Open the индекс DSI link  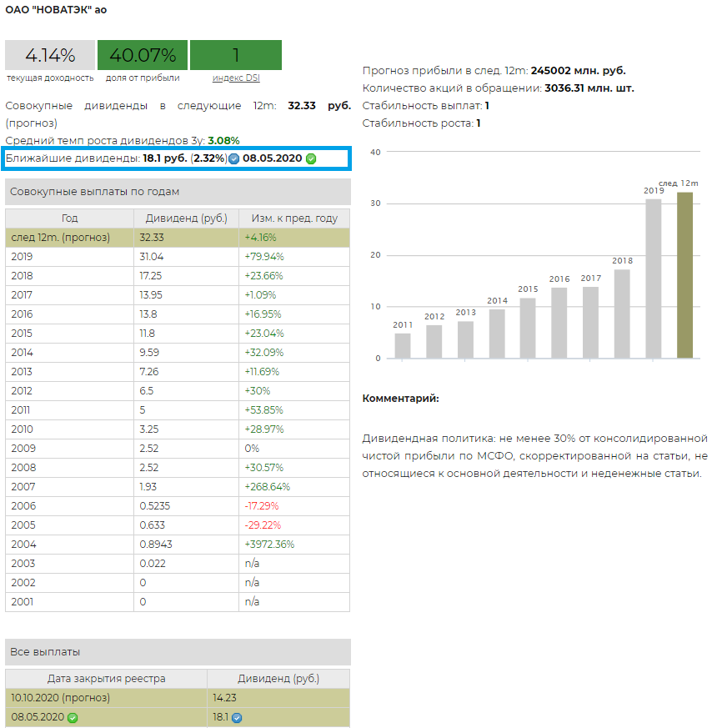point(236,78)
